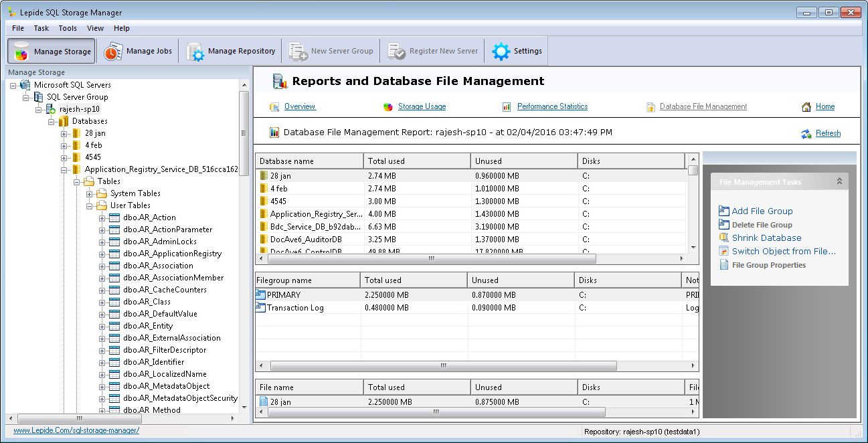Collapse the Databases tree node
The image size is (868, 443).
click(52, 121)
